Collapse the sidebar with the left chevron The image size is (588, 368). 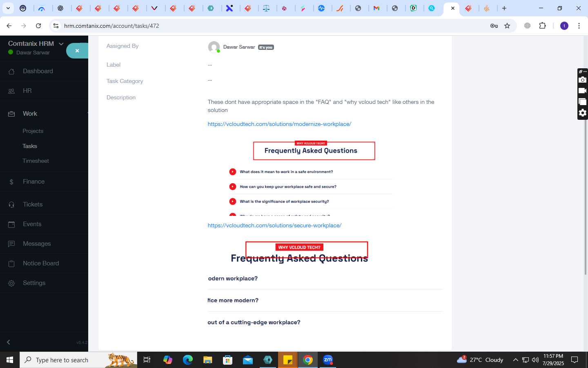8,342
